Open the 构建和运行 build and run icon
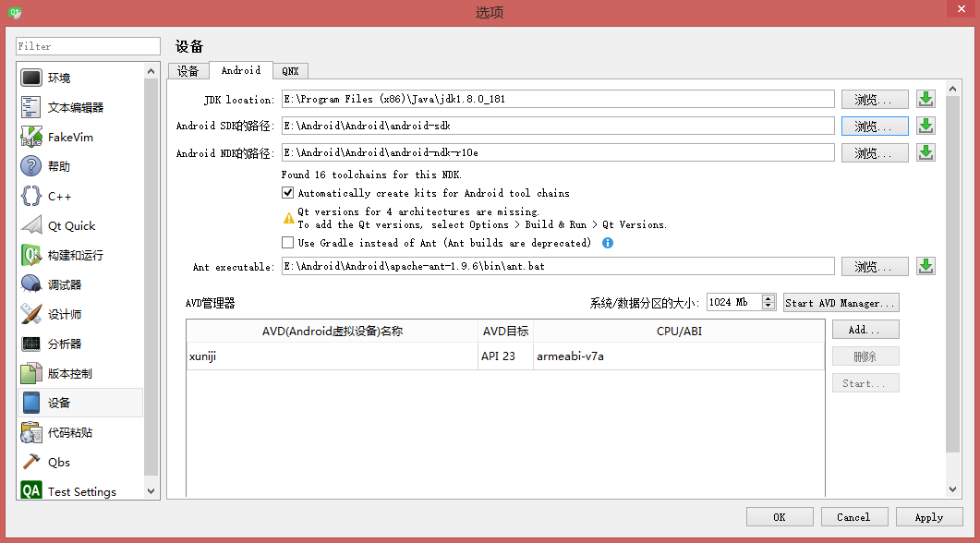This screenshot has height=543, width=980. pos(31,255)
